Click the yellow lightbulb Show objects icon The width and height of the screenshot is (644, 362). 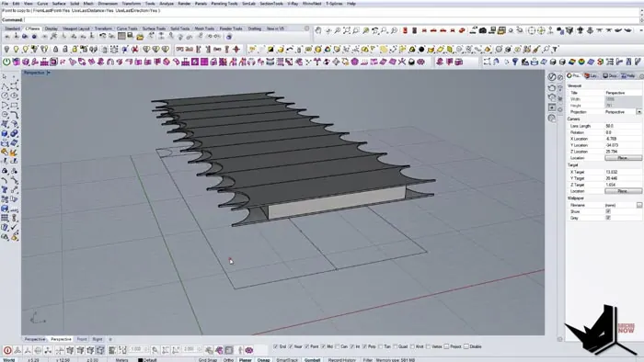pyautogui.click(x=16, y=50)
